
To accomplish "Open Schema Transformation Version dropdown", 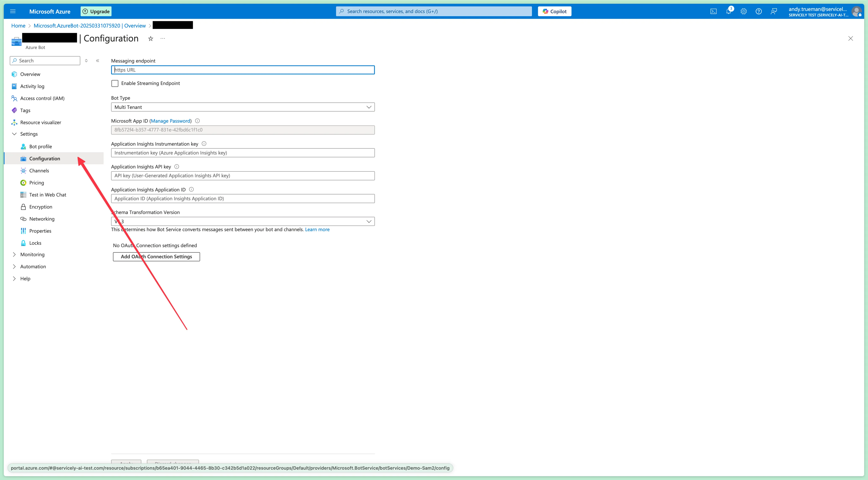I will (x=243, y=221).
